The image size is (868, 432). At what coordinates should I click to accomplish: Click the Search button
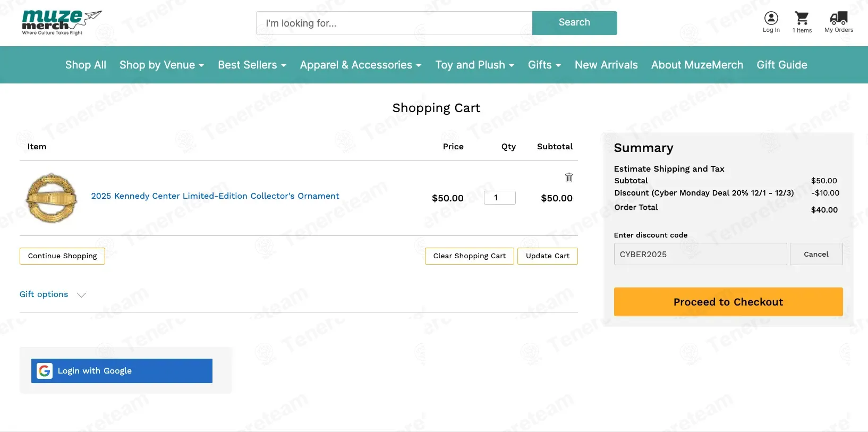tap(574, 23)
